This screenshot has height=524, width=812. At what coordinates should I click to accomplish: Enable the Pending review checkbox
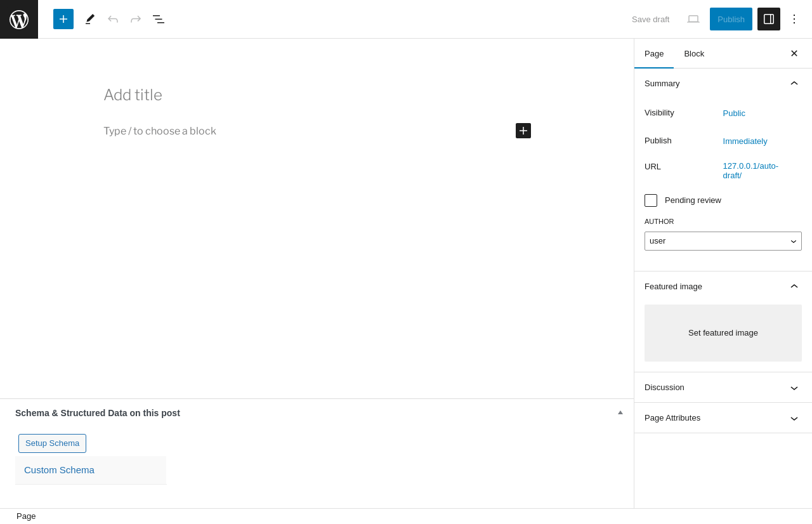[x=651, y=200]
